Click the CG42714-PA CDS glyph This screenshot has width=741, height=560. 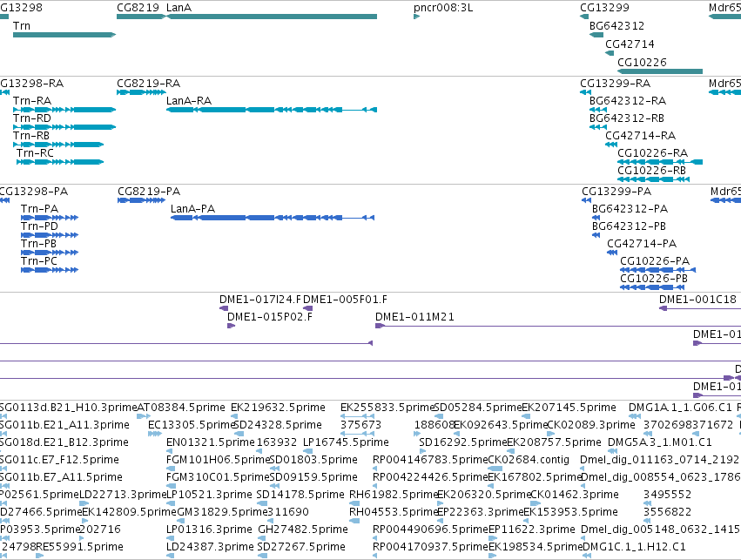pos(612,253)
